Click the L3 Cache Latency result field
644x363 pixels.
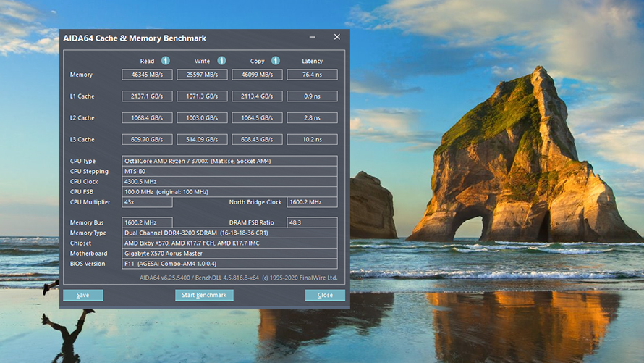pyautogui.click(x=312, y=139)
